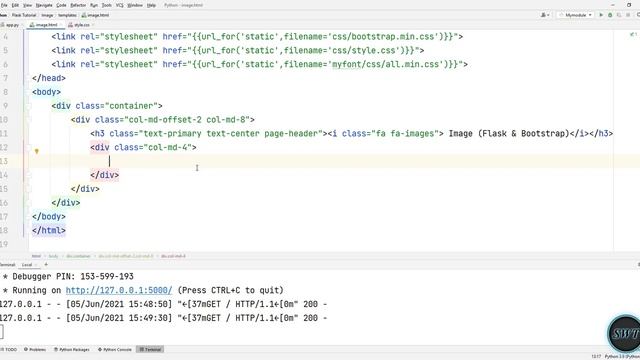Switch to the image.html editor tab
The width and height of the screenshot is (640, 360).
pos(46,25)
